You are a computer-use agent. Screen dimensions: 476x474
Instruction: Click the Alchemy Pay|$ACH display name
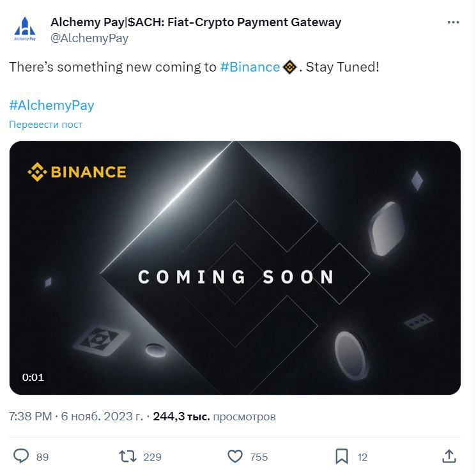point(196,22)
